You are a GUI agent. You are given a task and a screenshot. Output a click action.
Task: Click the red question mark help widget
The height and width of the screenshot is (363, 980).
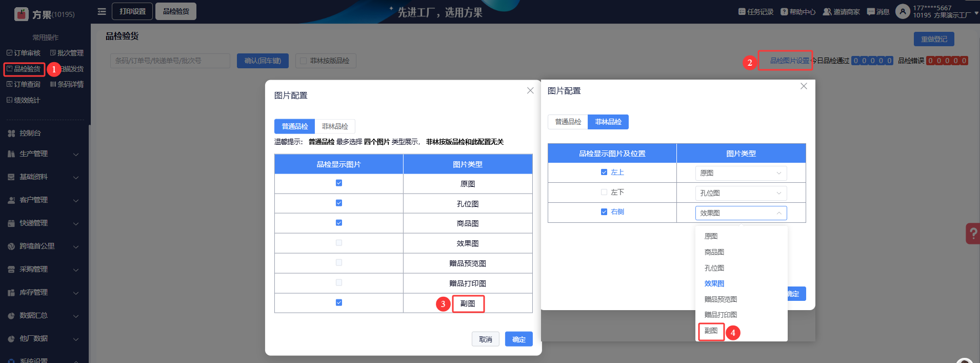coord(972,234)
